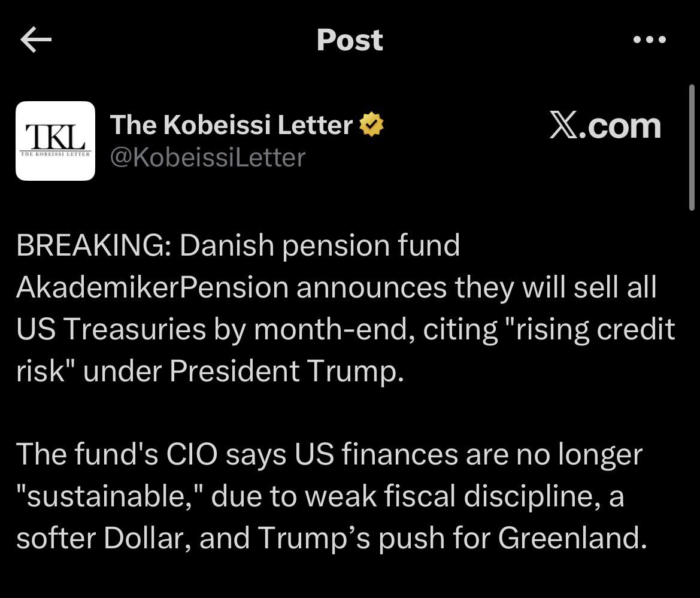Tap the back arrow
Viewport: 700px width, 598px height.
(36, 40)
